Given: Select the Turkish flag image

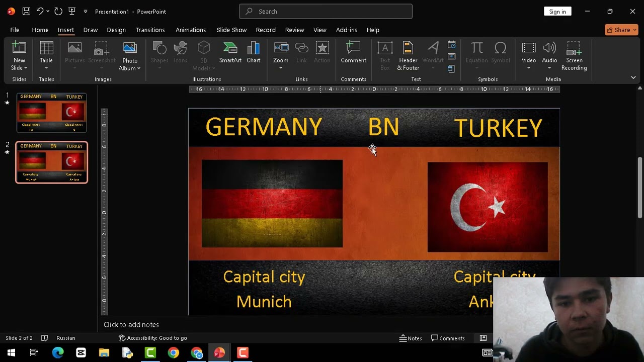Looking at the screenshot, I should pos(488,207).
